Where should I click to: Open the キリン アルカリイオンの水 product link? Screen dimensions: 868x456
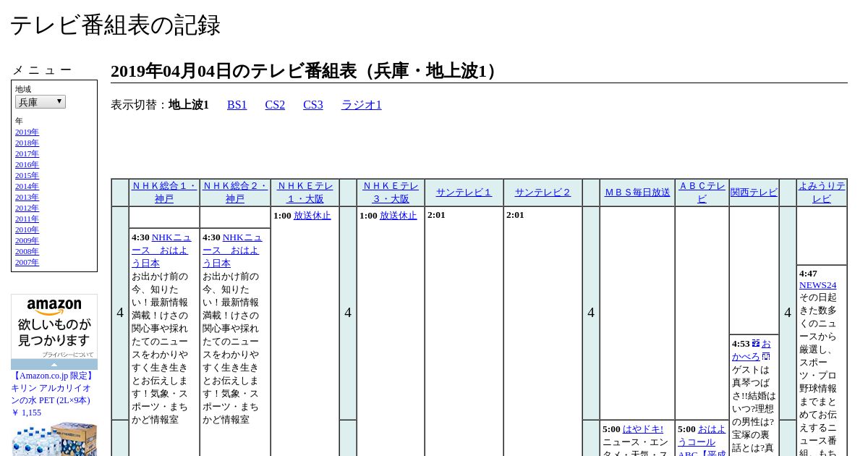coord(52,388)
